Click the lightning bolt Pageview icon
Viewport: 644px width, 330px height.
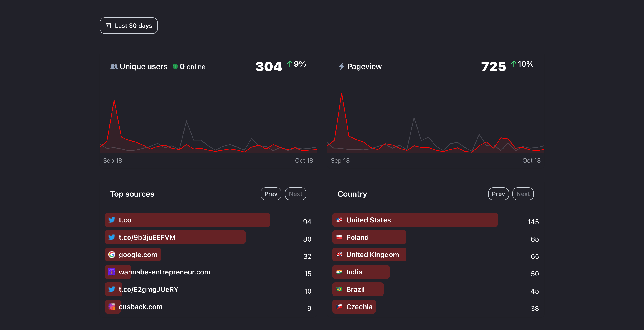[341, 66]
